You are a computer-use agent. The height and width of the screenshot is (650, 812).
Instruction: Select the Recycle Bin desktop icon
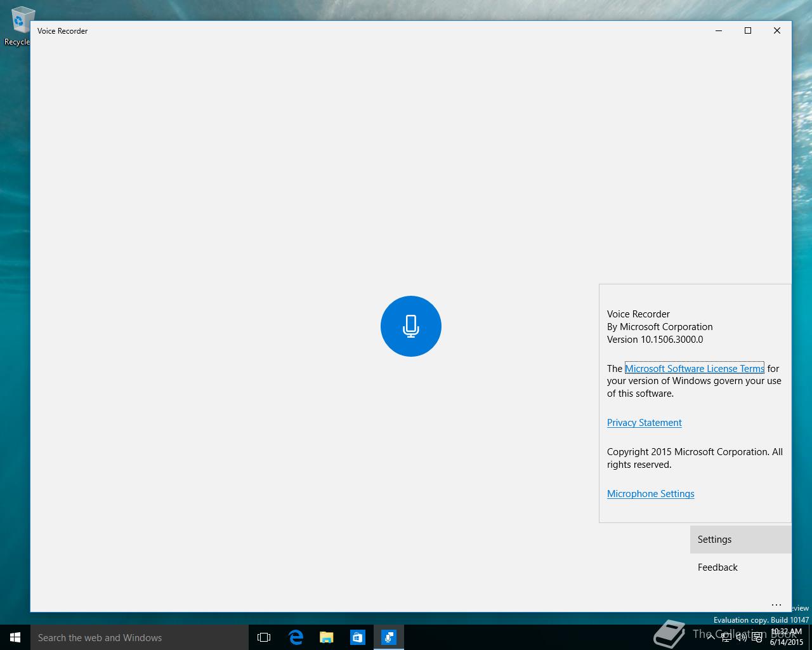[19, 27]
